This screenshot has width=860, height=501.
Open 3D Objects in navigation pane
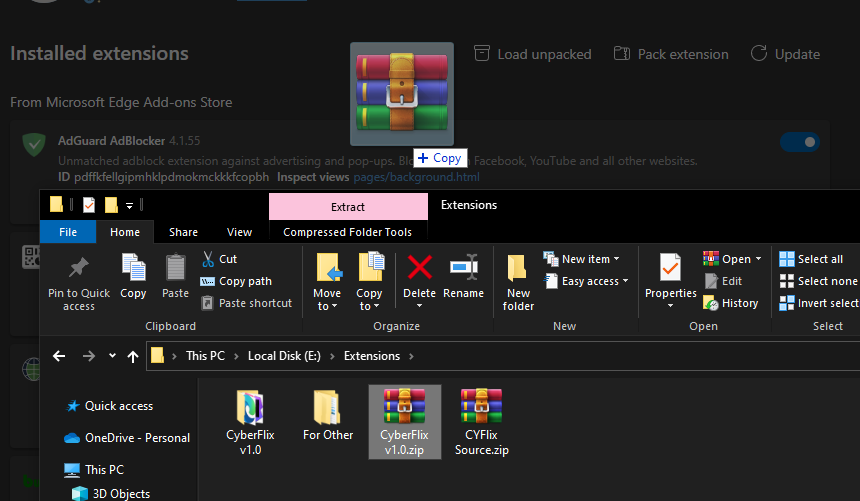pos(111,494)
